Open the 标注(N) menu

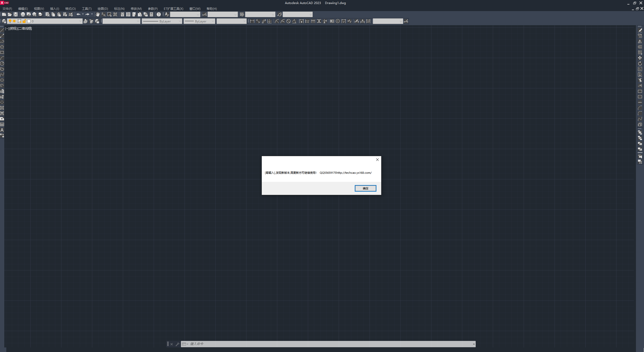119,9
